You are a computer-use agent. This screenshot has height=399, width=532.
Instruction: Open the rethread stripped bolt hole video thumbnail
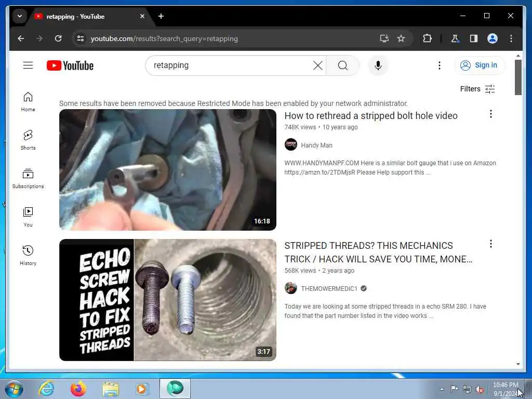click(168, 170)
